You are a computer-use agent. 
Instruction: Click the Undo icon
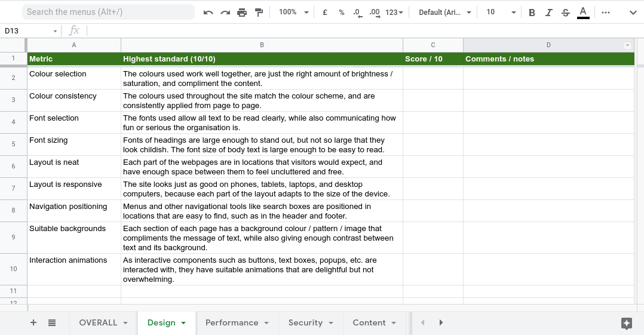pos(208,13)
